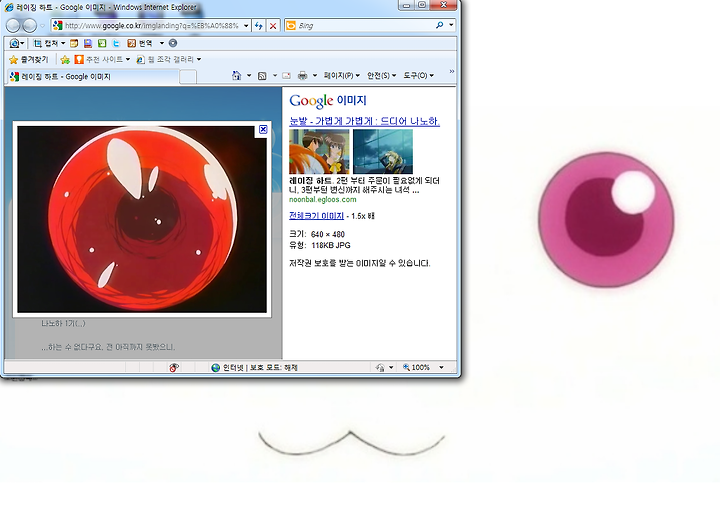Viewport: 720px width, 513px height.
Task: Open 즐겨찾기 favorites button
Action: [28, 59]
